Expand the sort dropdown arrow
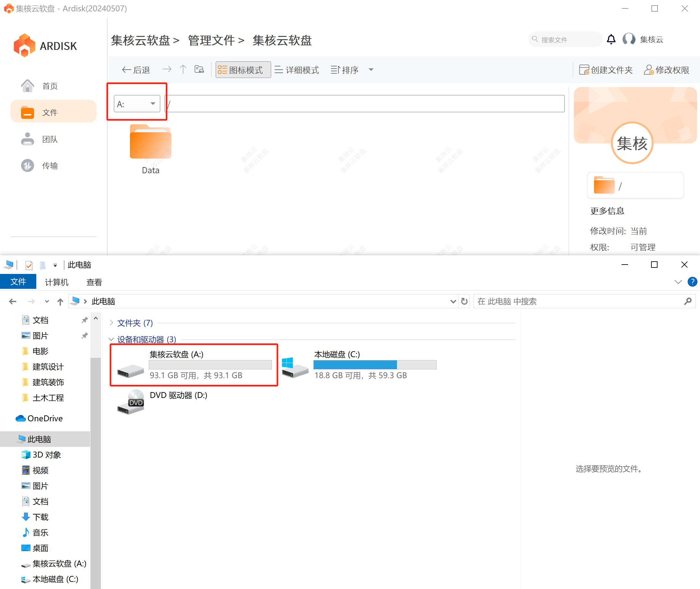Screen dimensions: 700x589 coord(371,70)
